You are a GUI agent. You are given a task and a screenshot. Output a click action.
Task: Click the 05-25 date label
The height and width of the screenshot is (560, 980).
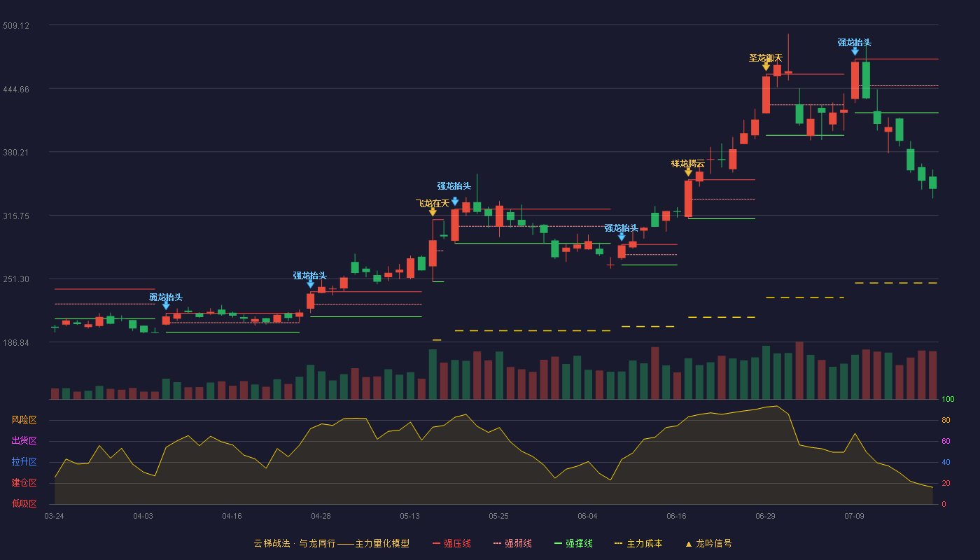click(499, 516)
